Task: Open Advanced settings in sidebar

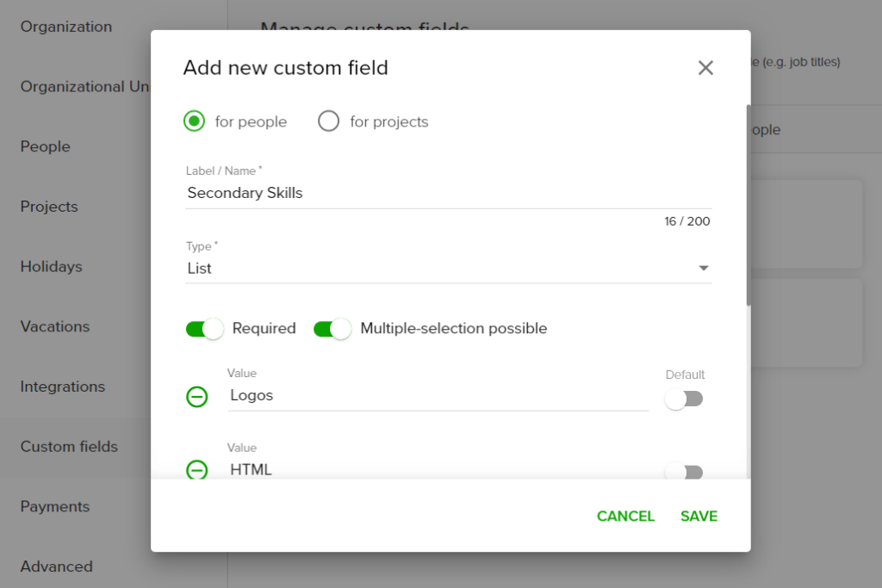Action: click(x=56, y=566)
